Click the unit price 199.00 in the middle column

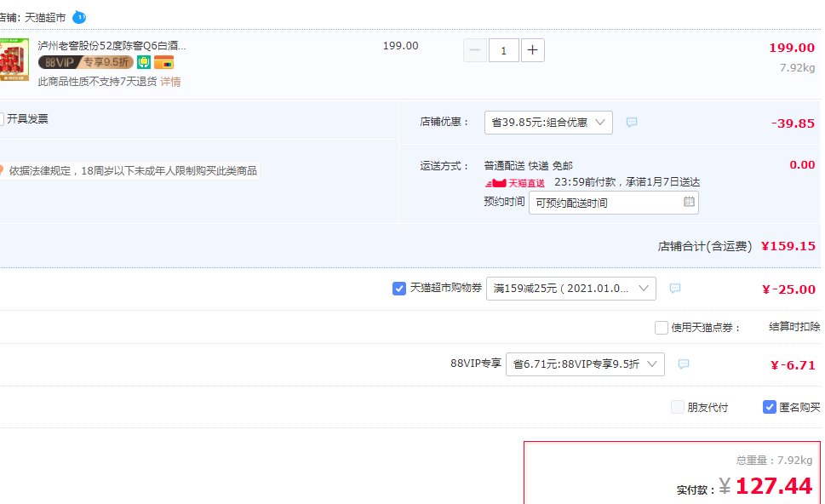400,46
